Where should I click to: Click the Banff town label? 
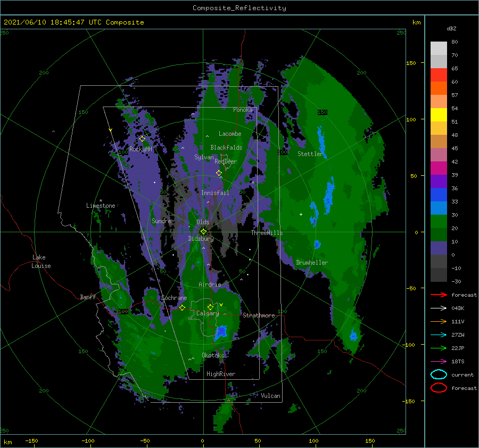[x=88, y=297]
